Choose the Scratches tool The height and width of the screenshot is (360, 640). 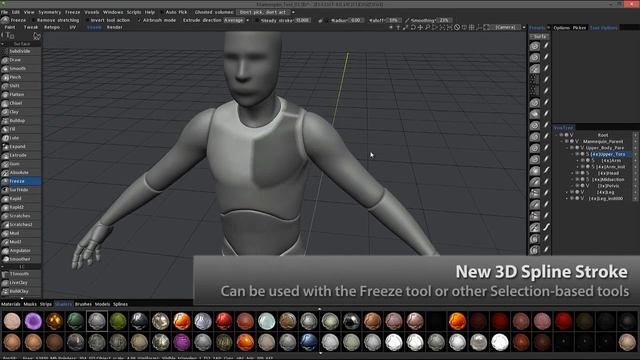[x=21, y=216]
